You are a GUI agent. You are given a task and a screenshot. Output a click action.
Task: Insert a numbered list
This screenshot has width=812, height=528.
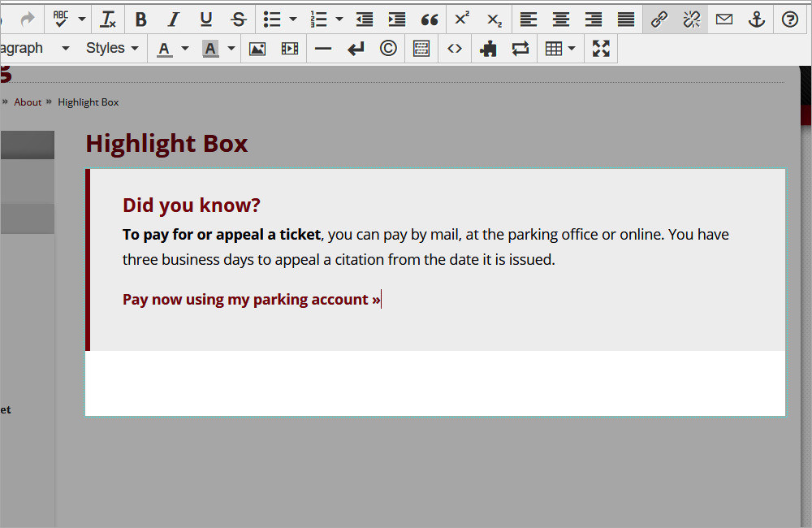[318, 19]
